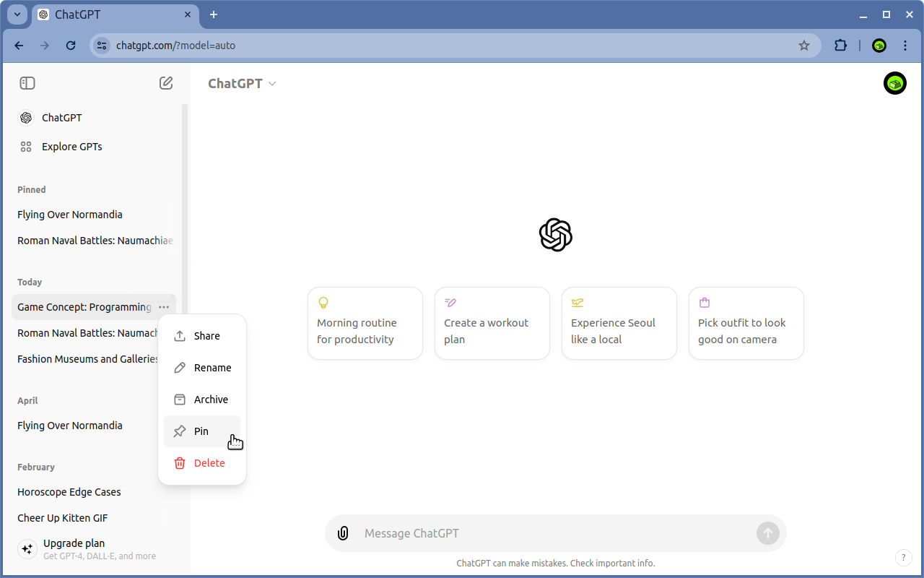Bookmark this page with the star icon
This screenshot has width=924, height=578.
[804, 46]
